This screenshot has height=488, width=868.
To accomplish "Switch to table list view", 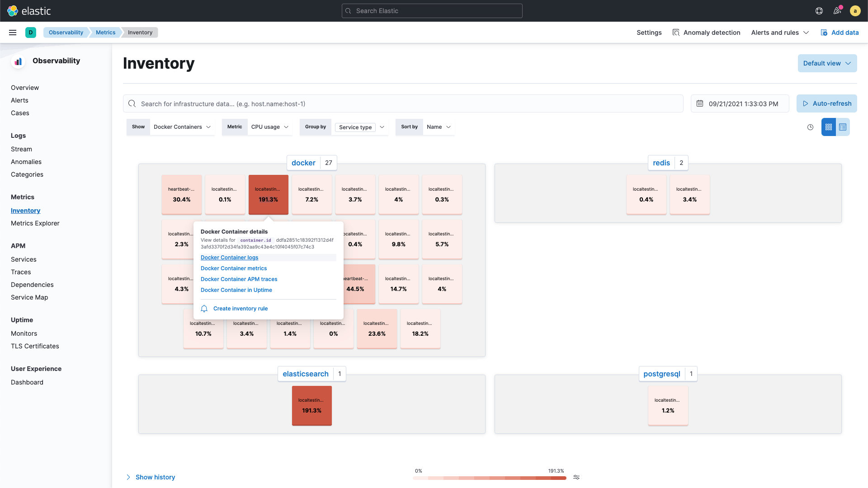I will pyautogui.click(x=843, y=127).
